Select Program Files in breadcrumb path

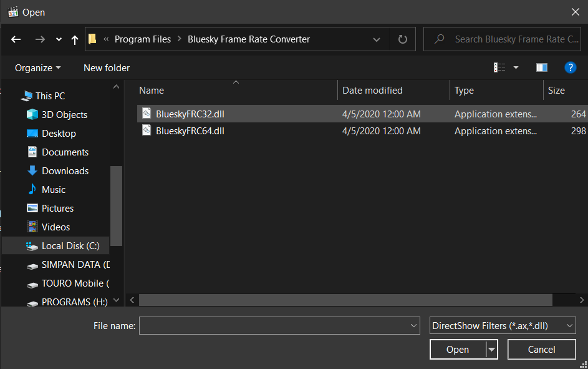click(143, 39)
